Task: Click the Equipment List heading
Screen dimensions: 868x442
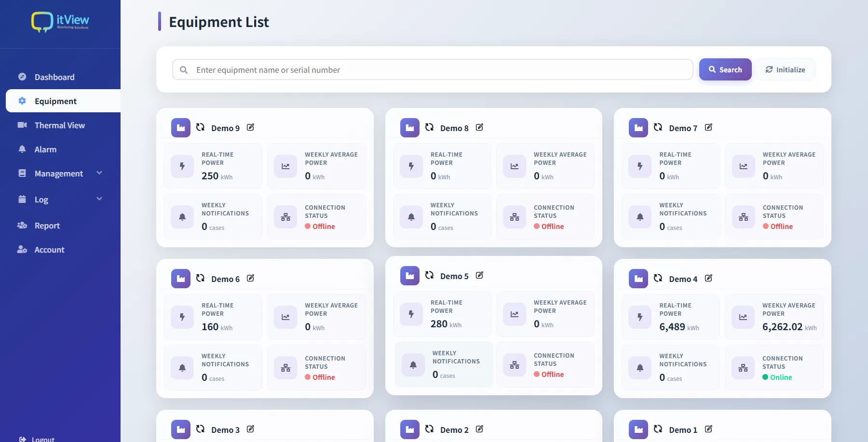Action: pyautogui.click(x=219, y=22)
